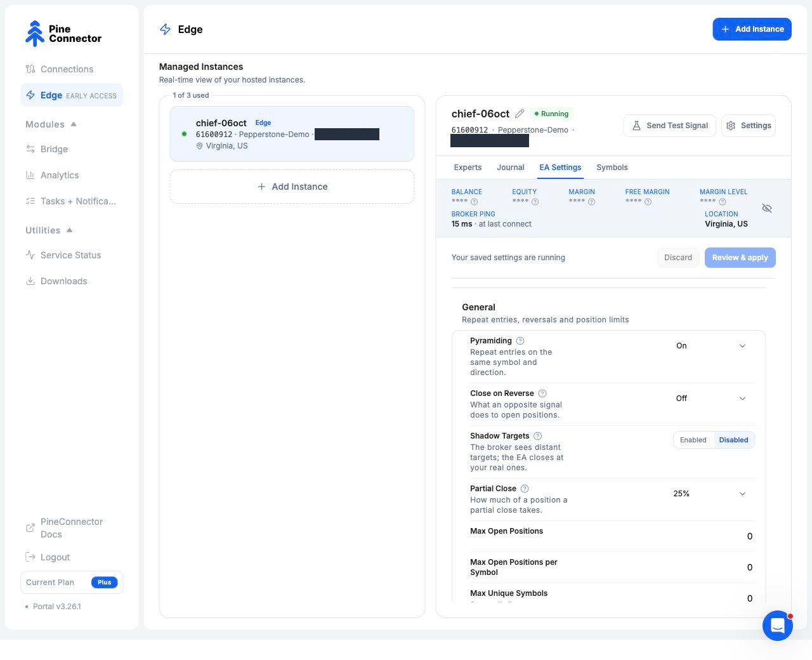
Task: Open instance Settings button
Action: (x=749, y=126)
